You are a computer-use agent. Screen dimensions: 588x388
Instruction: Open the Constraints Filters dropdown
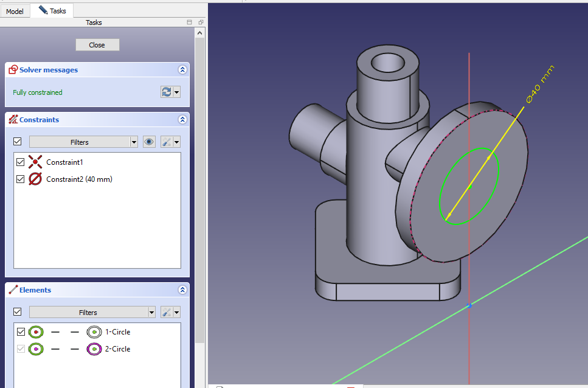point(83,142)
